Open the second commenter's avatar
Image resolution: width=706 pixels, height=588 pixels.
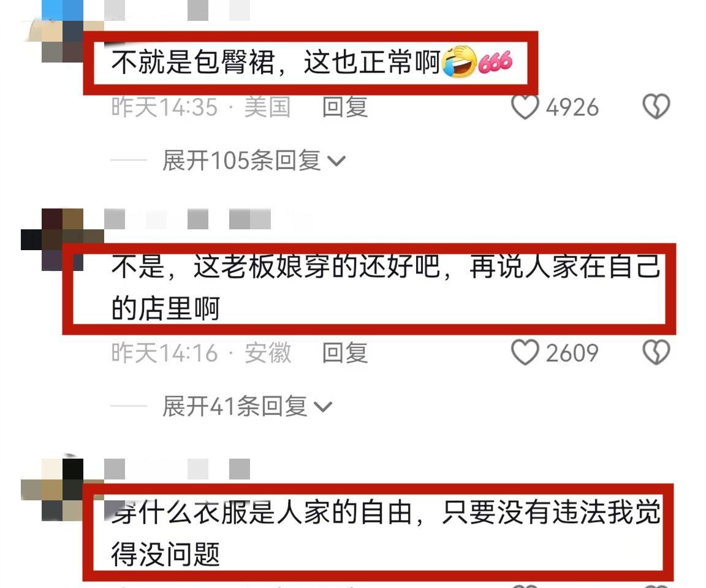tap(63, 239)
